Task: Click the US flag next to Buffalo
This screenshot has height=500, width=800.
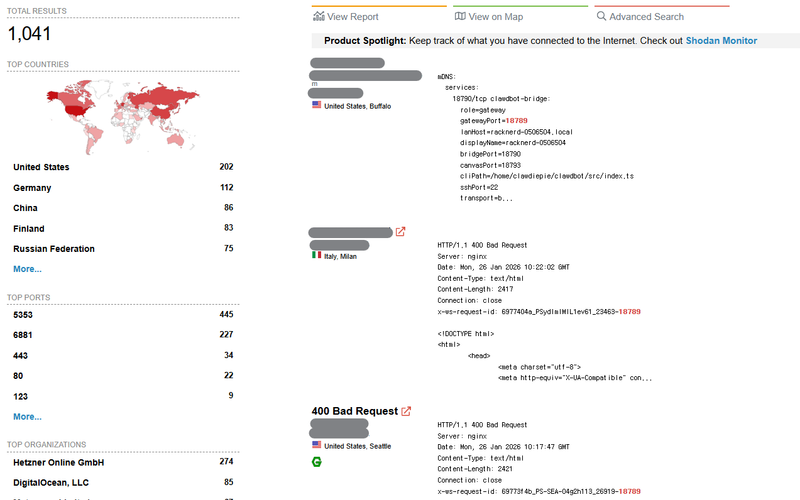Action: 317,105
